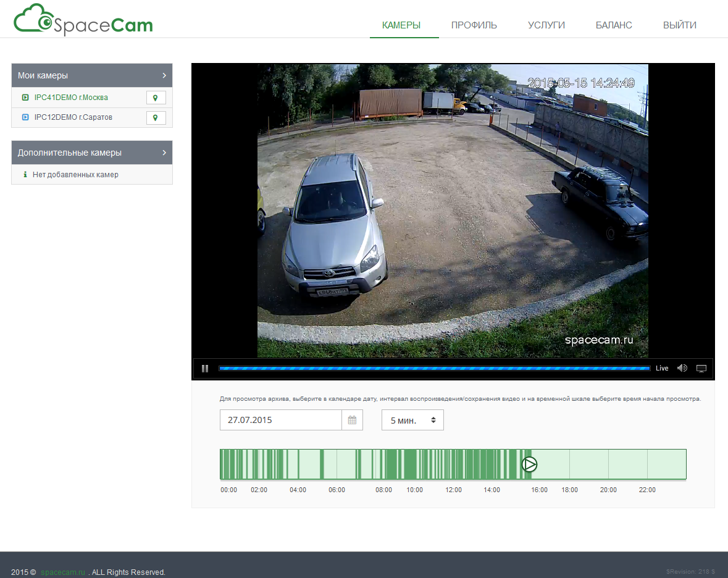Go to the УСЛУГИ tab

546,25
